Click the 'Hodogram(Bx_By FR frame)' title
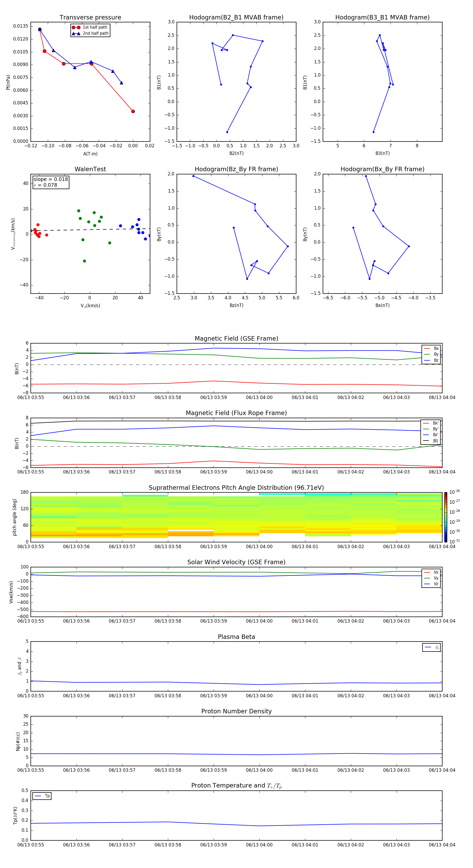The height and width of the screenshot is (868, 473). coord(382,169)
